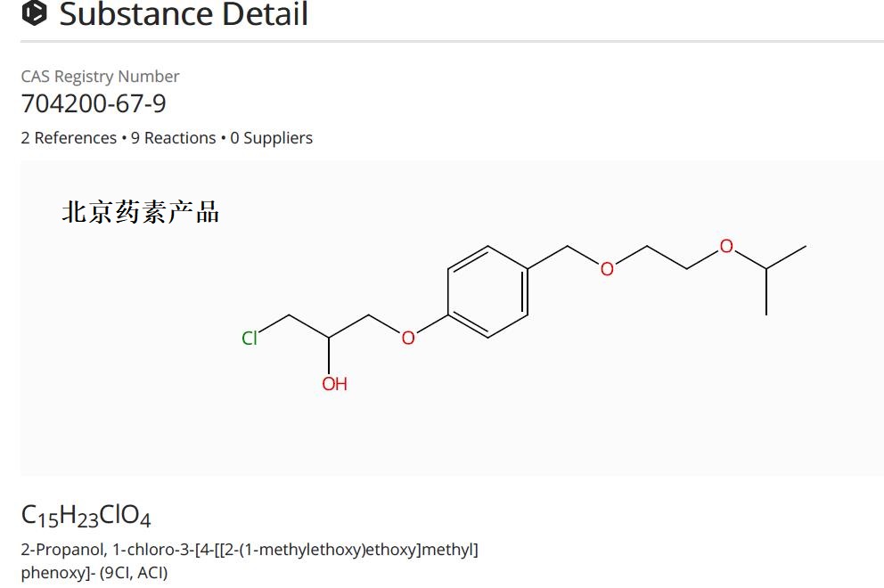
Task: Click the CAS Registry Number label
Action: [x=100, y=77]
